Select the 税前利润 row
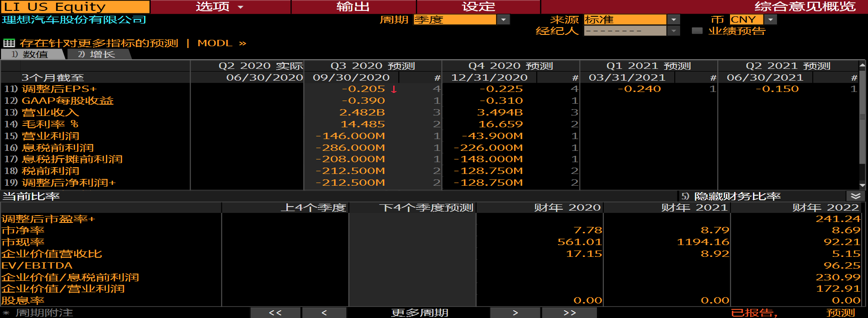Image resolution: width=868 pixels, height=318 pixels. click(x=50, y=171)
